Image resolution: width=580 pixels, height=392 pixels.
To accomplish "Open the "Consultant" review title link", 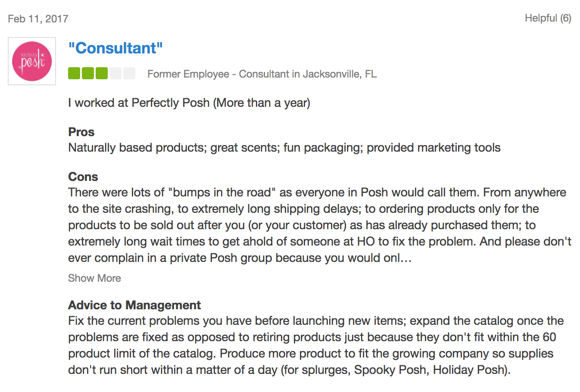I will [x=115, y=48].
